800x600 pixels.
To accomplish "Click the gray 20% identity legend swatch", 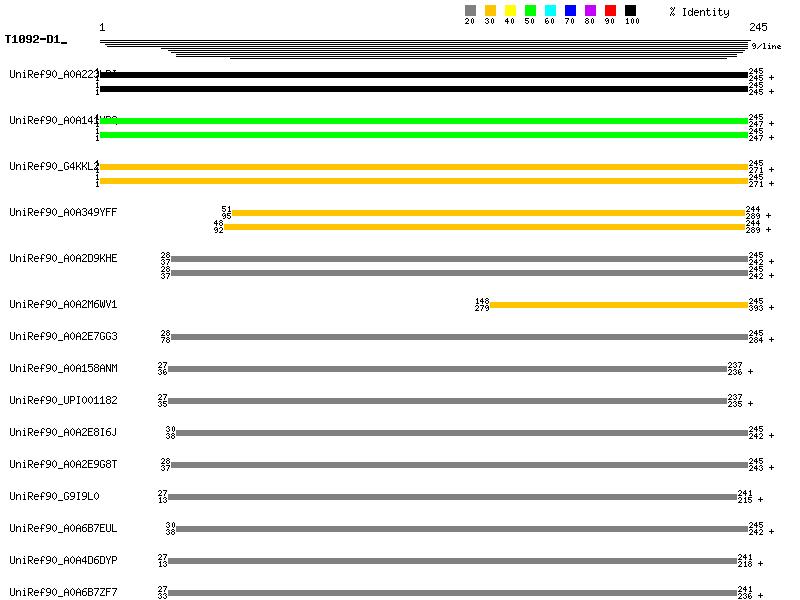I will click(x=470, y=11).
